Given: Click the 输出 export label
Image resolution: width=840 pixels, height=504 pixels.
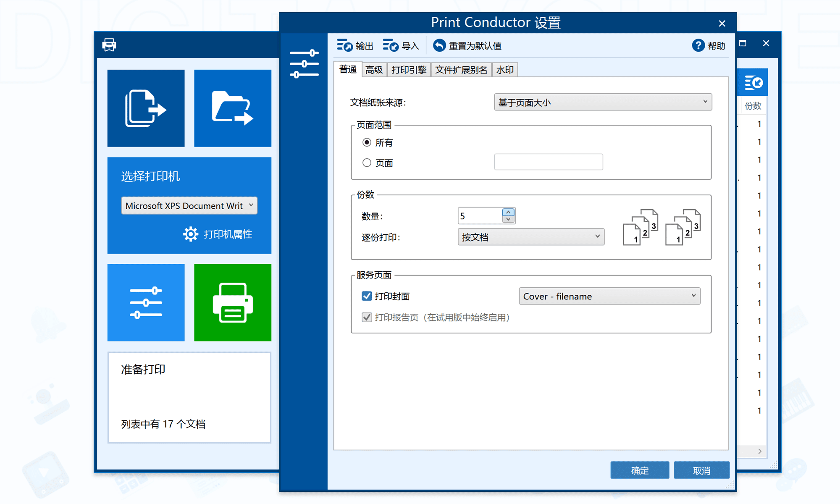Looking at the screenshot, I should tap(365, 46).
